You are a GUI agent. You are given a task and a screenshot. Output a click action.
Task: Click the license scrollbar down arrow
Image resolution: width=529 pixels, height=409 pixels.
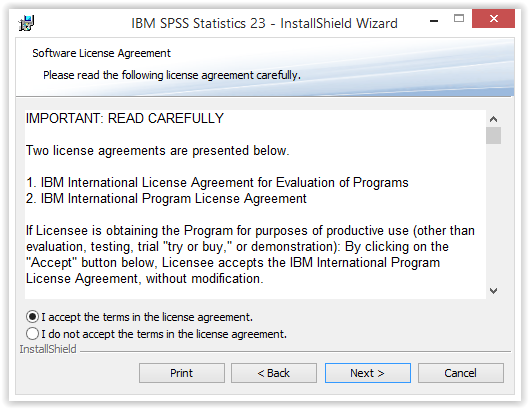(x=493, y=291)
